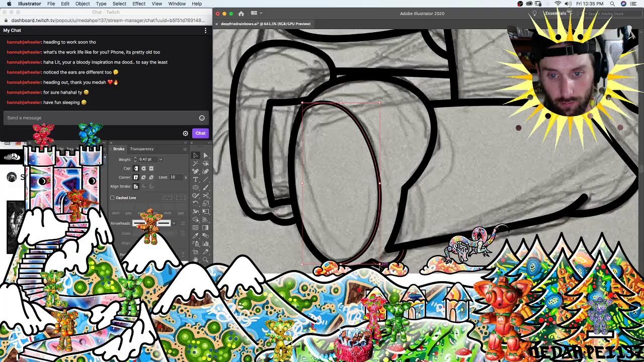Screen dimensions: 644x362
Task: Open the Object menu
Action: [x=83, y=4]
